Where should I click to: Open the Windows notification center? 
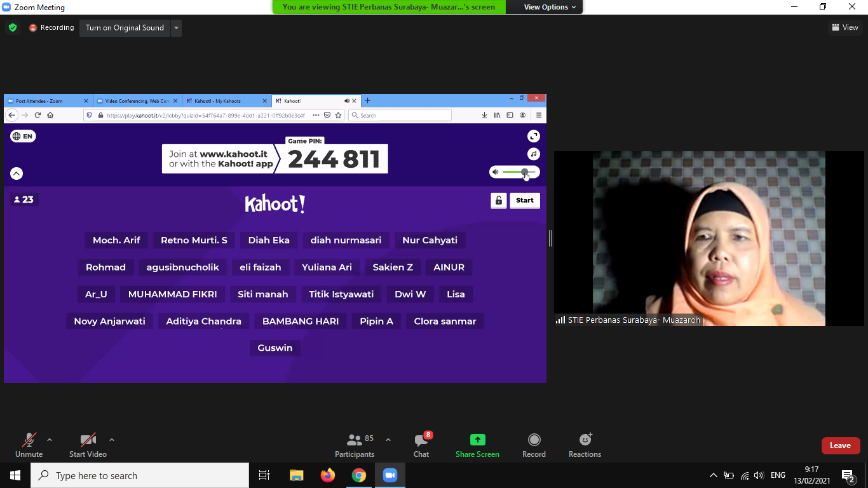[x=848, y=475]
